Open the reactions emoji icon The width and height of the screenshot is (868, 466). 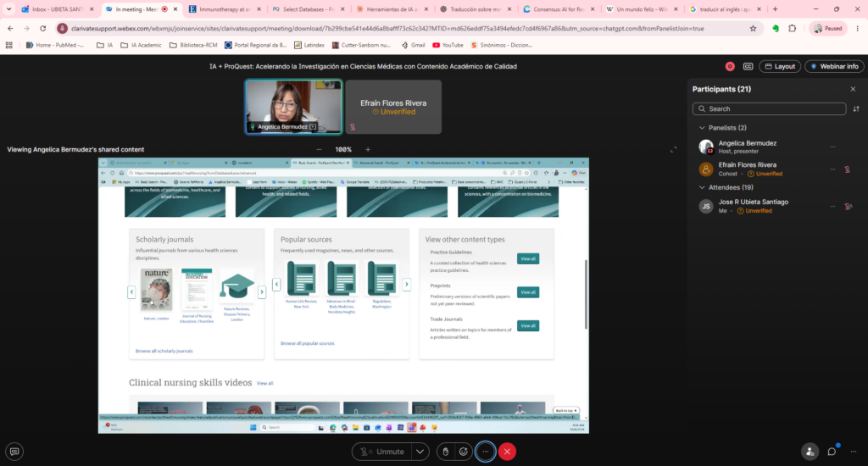click(x=464, y=452)
